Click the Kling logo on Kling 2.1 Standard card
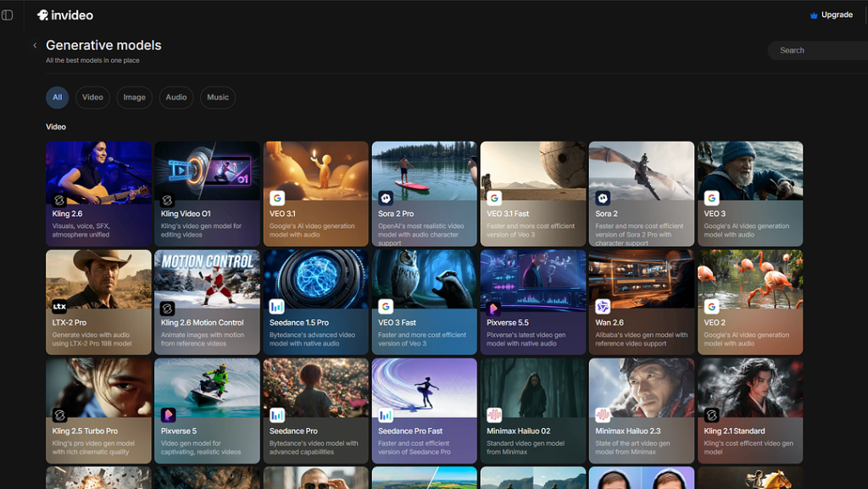 pos(711,414)
